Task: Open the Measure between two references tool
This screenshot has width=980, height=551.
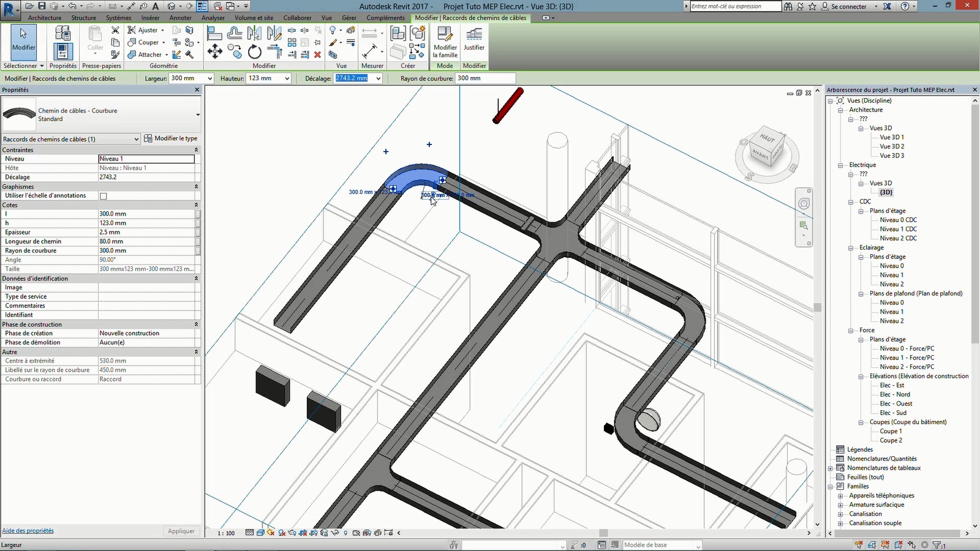Action: [x=369, y=33]
